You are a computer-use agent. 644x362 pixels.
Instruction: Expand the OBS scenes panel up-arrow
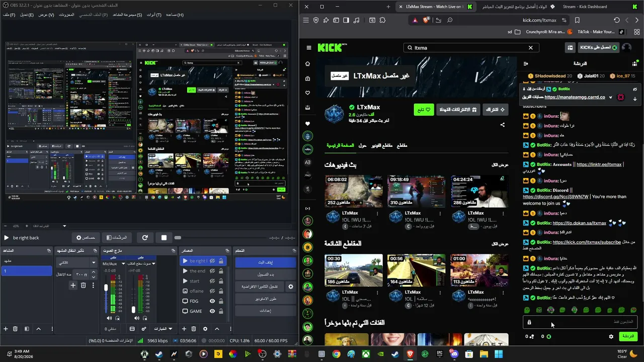[x=38, y=329]
